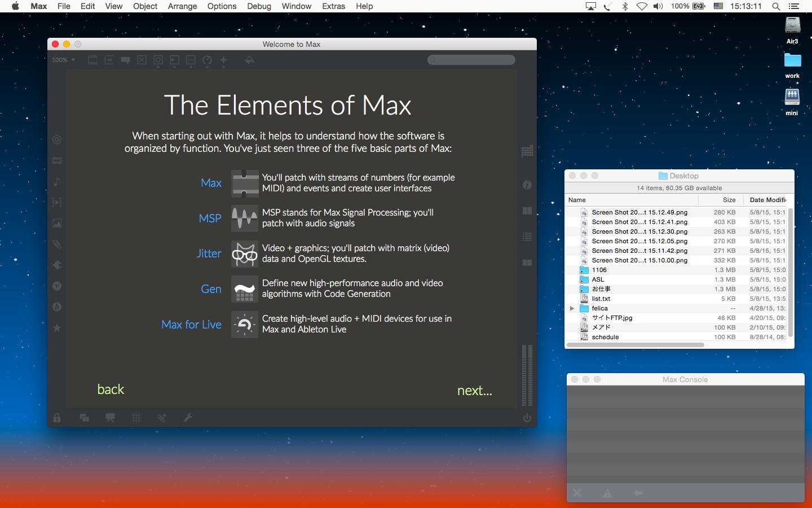Viewport: 812px width, 508px height.
Task: Open Spotlight search in menu bar
Action: [x=776, y=6]
